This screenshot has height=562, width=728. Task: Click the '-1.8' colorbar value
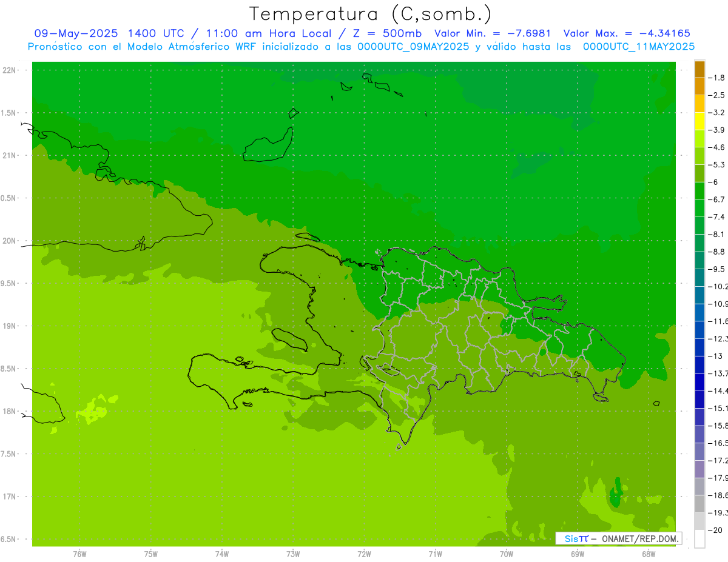coord(716,78)
